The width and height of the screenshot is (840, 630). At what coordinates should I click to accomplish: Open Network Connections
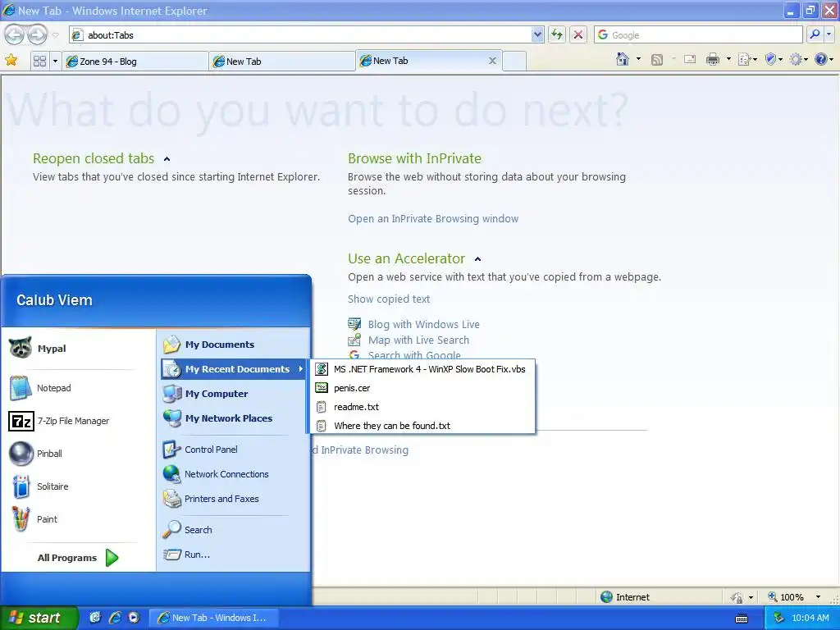(233, 474)
